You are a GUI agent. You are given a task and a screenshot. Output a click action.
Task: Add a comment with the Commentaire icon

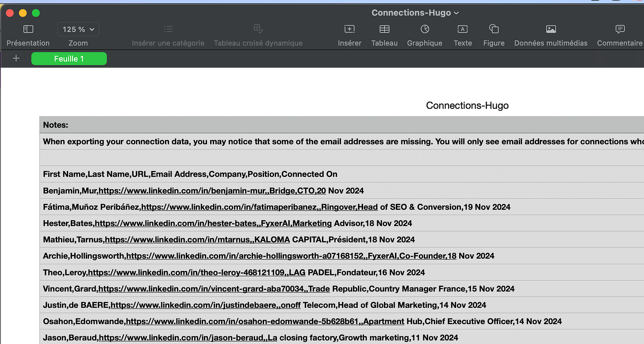tap(620, 29)
